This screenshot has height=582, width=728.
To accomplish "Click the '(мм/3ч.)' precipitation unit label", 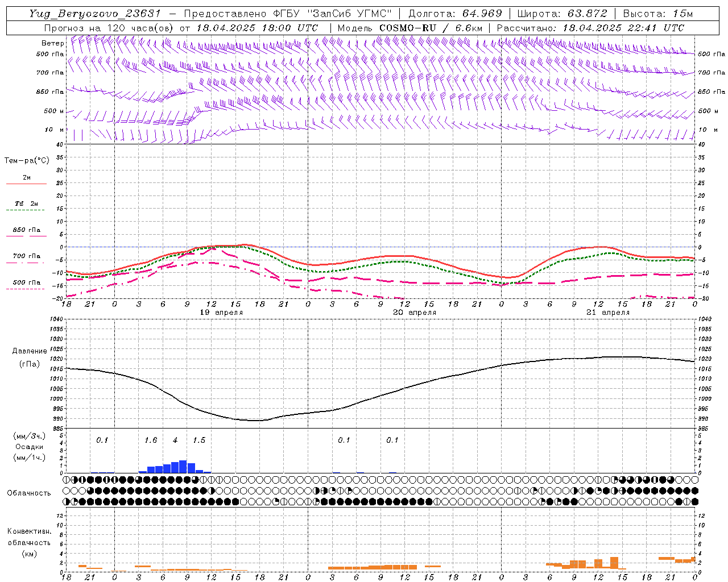I will [x=30, y=436].
